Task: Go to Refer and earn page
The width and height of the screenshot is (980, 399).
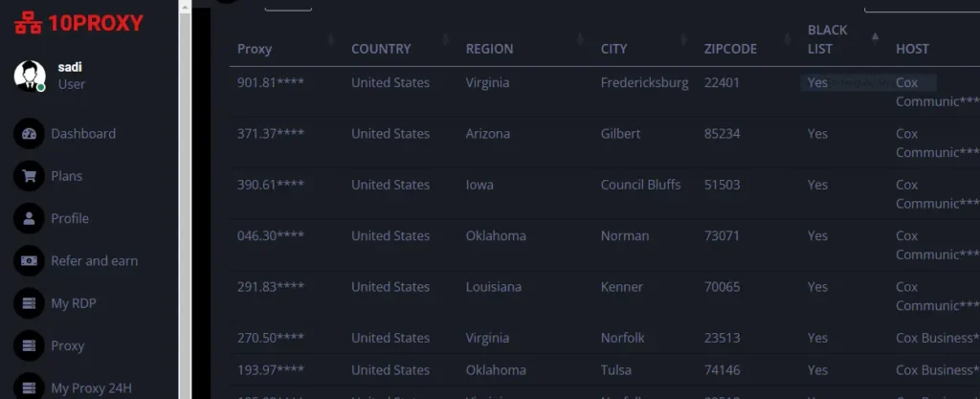Action: [94, 260]
